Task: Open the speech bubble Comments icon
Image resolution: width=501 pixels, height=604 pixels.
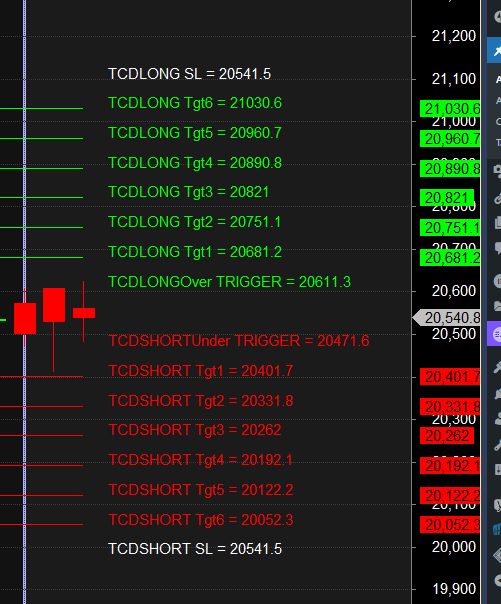Action: point(497,248)
